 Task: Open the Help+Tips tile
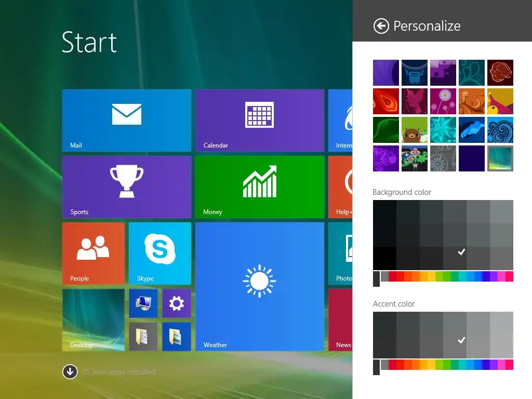click(x=340, y=187)
